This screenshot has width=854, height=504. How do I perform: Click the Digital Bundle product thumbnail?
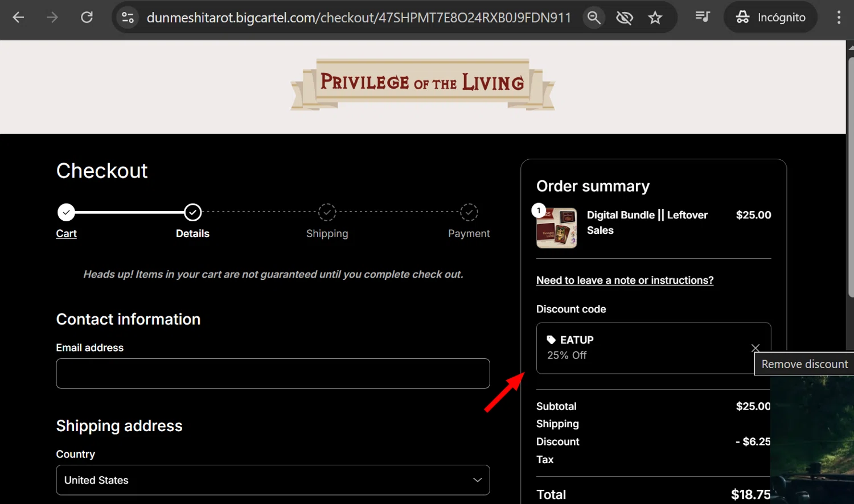(x=557, y=228)
